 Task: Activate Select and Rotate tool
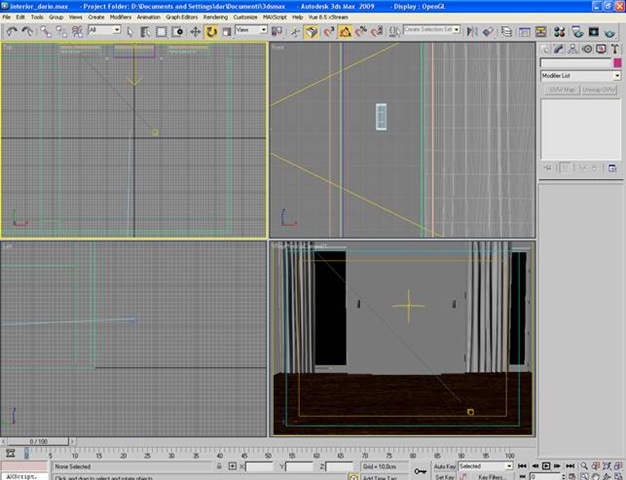[x=211, y=32]
